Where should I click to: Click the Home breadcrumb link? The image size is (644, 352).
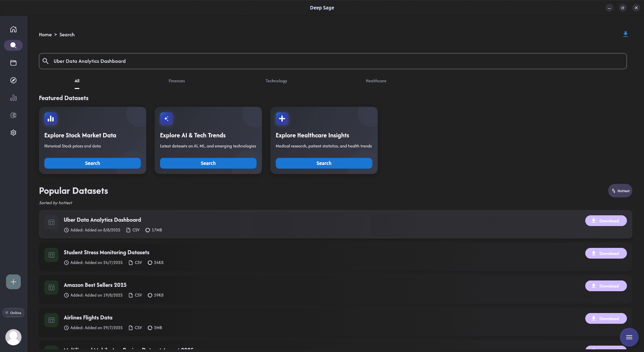pyautogui.click(x=45, y=35)
